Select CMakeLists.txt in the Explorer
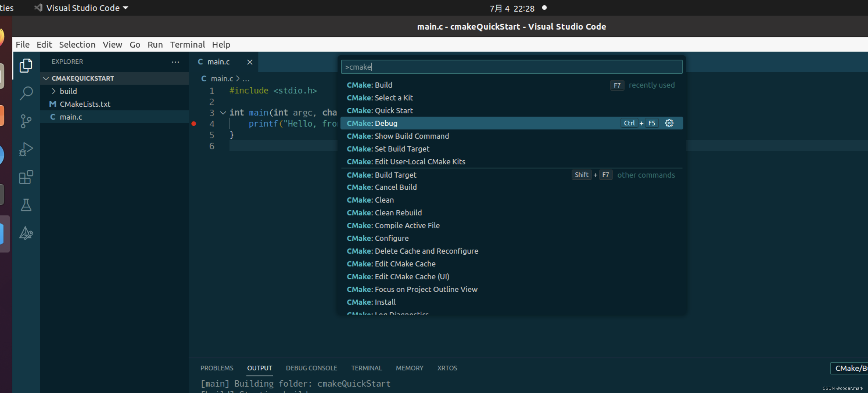Viewport: 868px width, 393px height. pos(85,104)
